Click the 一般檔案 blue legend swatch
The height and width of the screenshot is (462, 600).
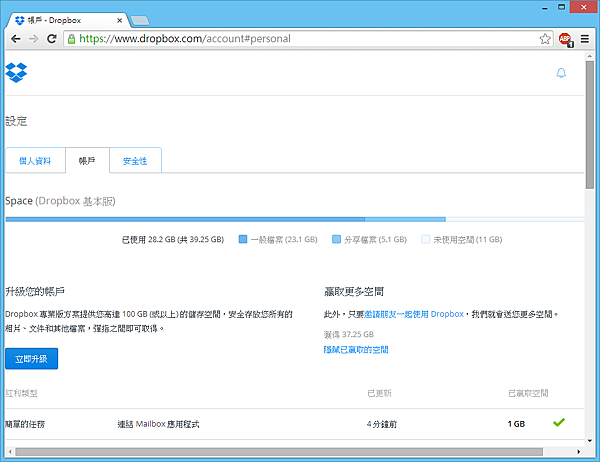243,239
